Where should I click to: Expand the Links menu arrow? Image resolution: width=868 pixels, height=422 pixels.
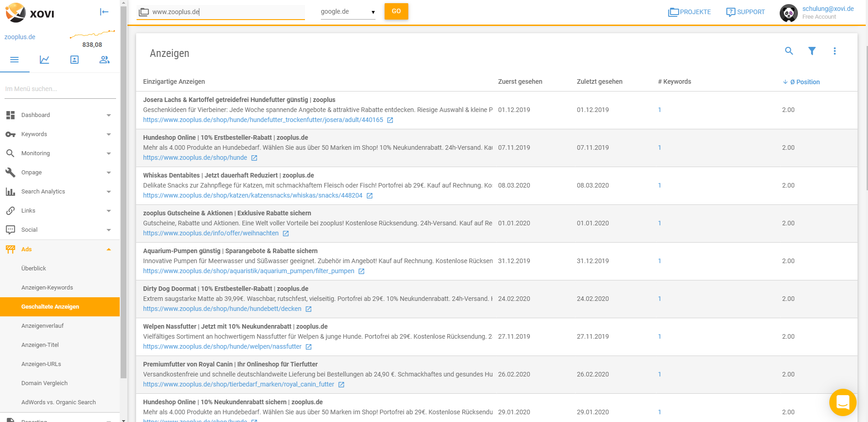[109, 211]
